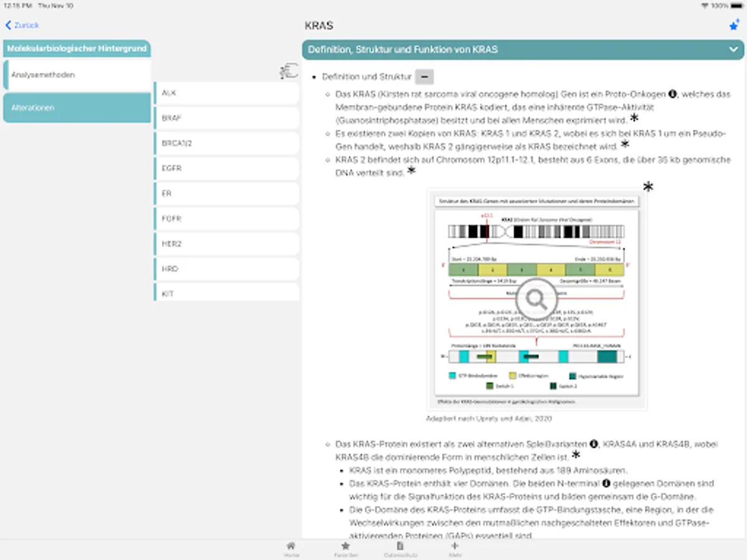
Task: Tap the 'Definition und Struktur' bullet text
Action: 367,77
